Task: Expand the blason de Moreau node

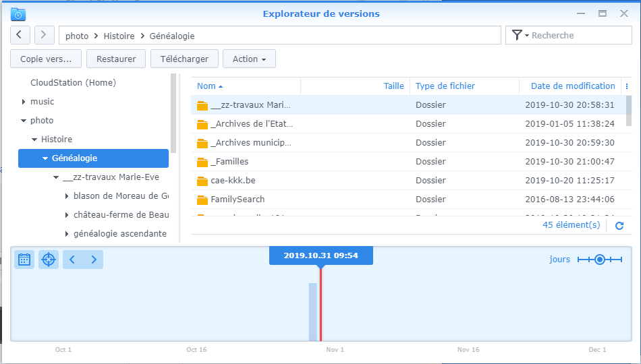Action: tap(67, 196)
